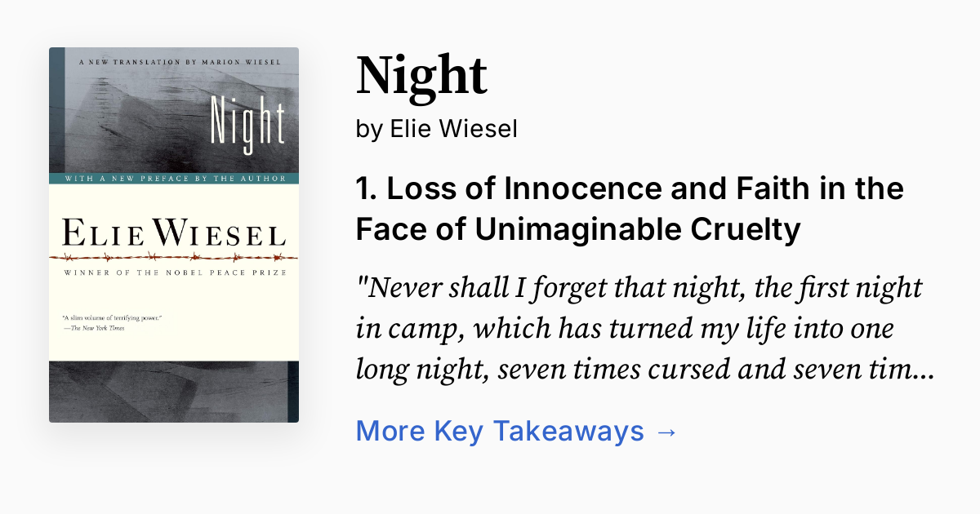
Task: Select Elie Wiesel name printed on the cover
Action: (x=173, y=233)
